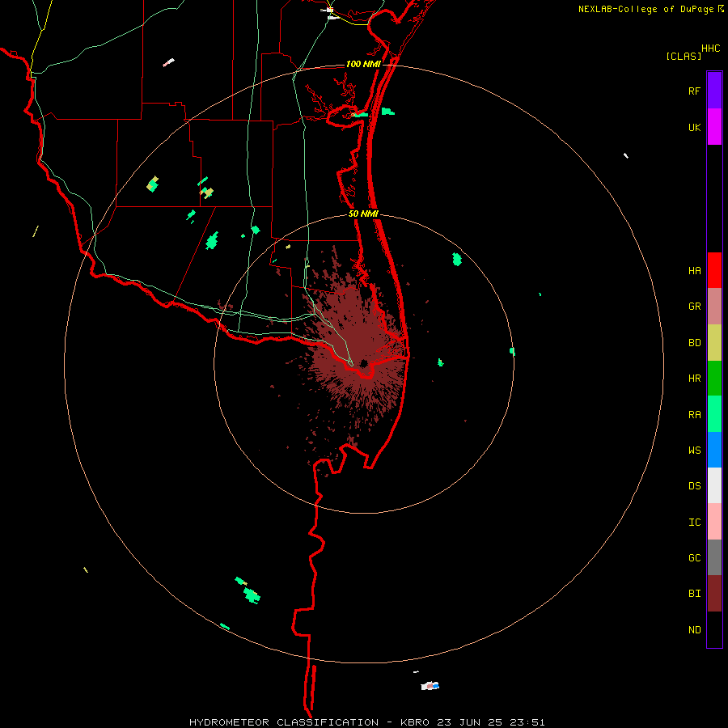Click the RA legend label
Image resolution: width=728 pixels, height=728 pixels.
(694, 415)
